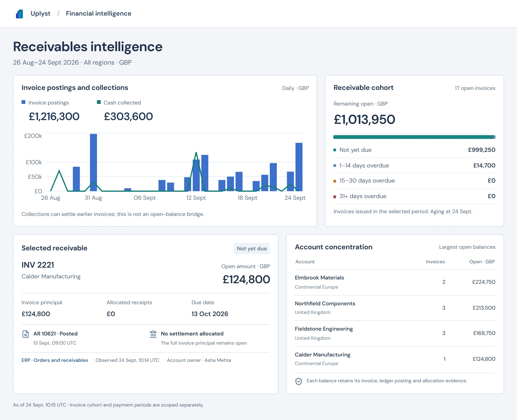
Task: Click the Cash collected legend swatch
Action: coord(99,102)
